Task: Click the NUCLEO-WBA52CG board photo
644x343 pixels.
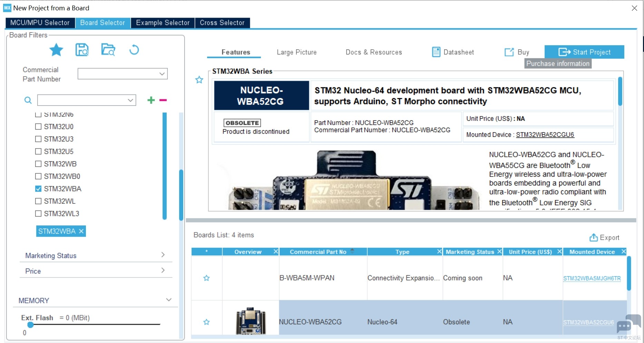Action: tap(354, 180)
